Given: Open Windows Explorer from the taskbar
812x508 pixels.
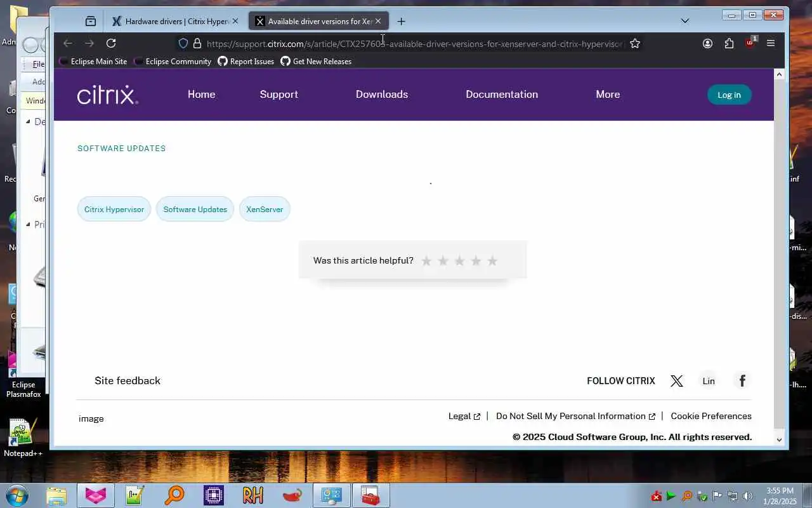Looking at the screenshot, I should coord(56,495).
